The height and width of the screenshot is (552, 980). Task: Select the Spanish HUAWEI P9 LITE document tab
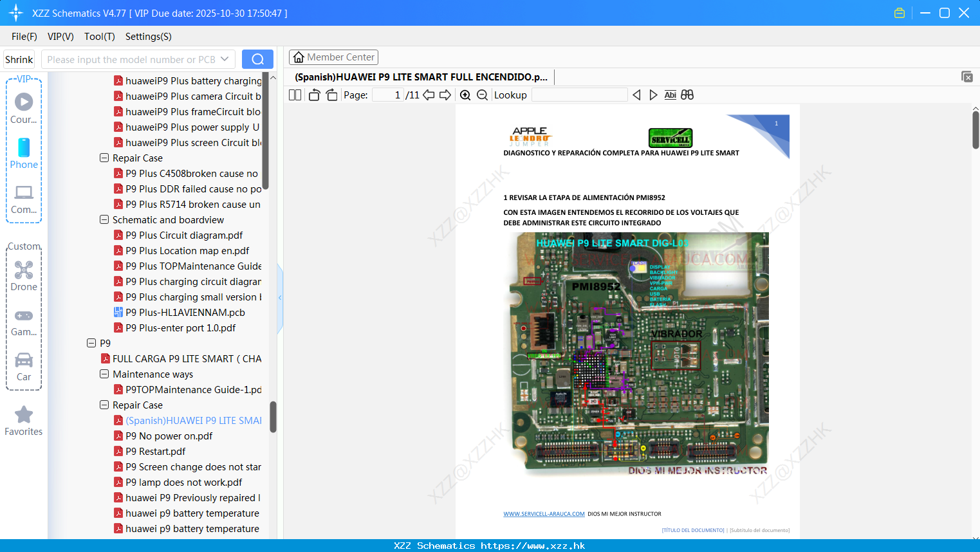(x=421, y=77)
